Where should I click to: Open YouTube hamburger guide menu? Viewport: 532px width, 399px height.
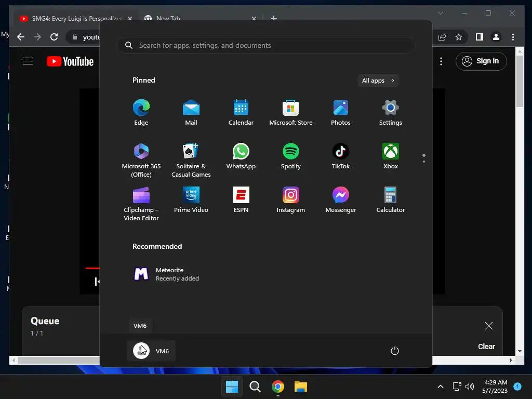[28, 61]
